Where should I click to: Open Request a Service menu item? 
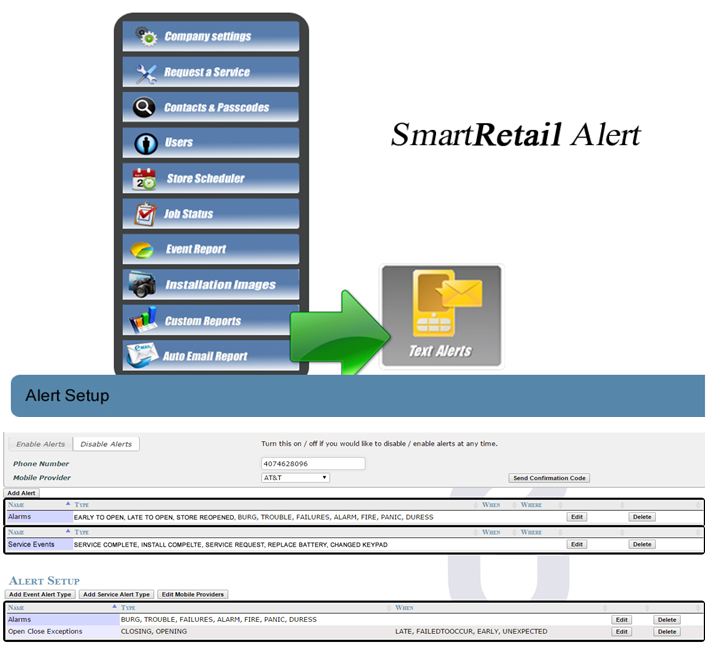coord(210,72)
